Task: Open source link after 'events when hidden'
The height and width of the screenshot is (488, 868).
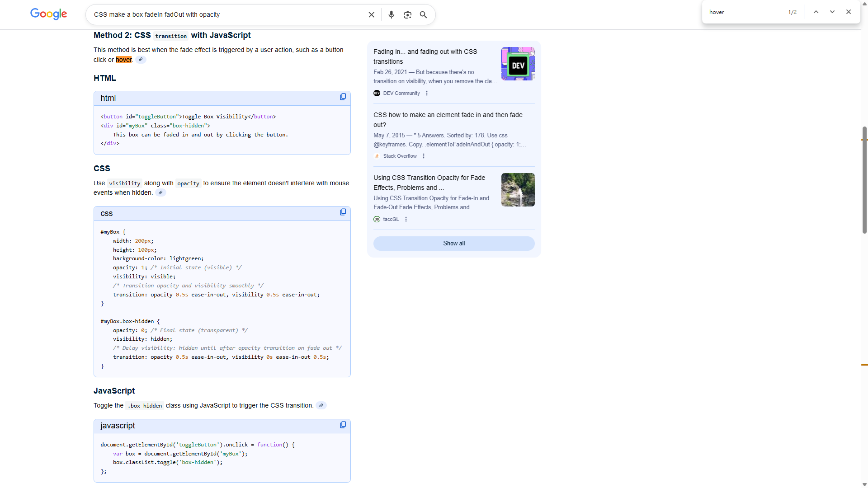Action: 160,193
